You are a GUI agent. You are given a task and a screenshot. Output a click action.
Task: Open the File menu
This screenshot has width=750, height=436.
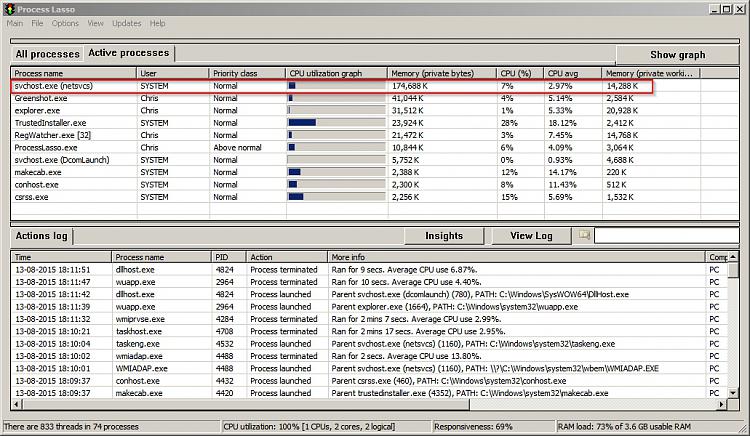coord(37,23)
